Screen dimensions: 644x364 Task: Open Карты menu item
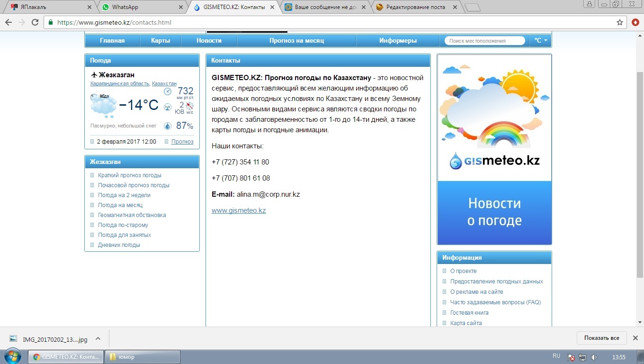tap(161, 41)
